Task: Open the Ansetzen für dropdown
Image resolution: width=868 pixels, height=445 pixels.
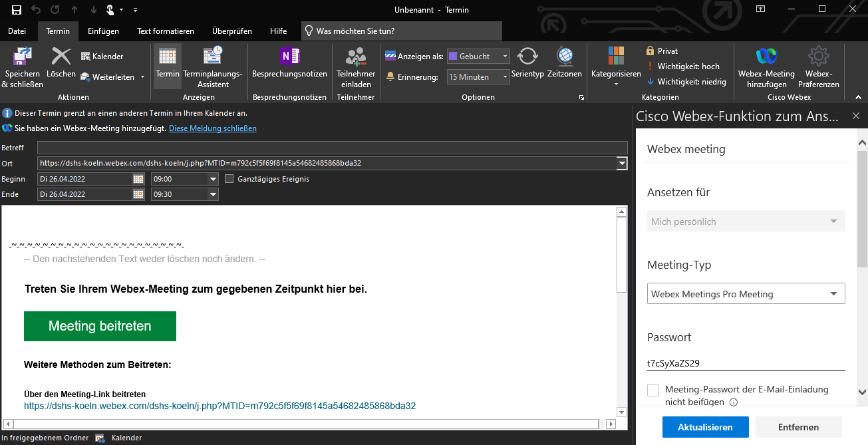Action: tap(746, 222)
